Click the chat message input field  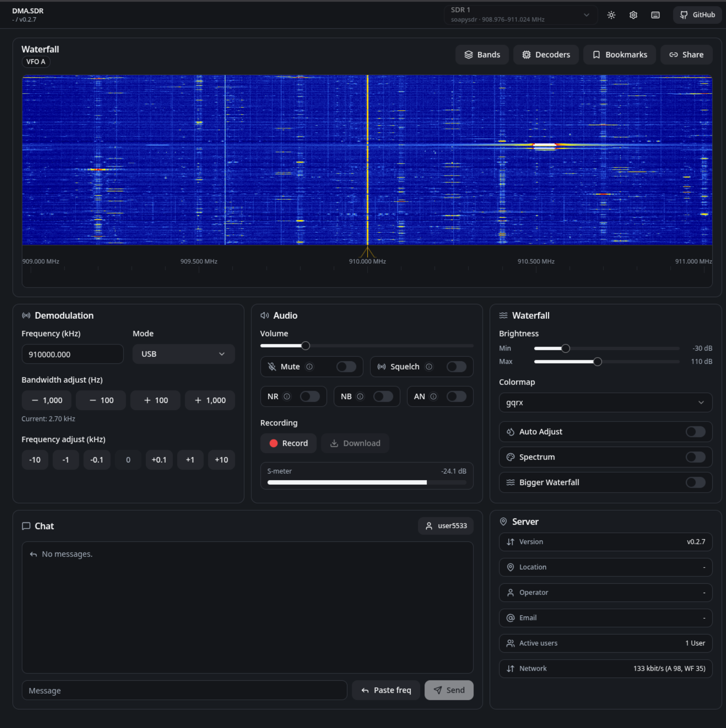click(184, 690)
